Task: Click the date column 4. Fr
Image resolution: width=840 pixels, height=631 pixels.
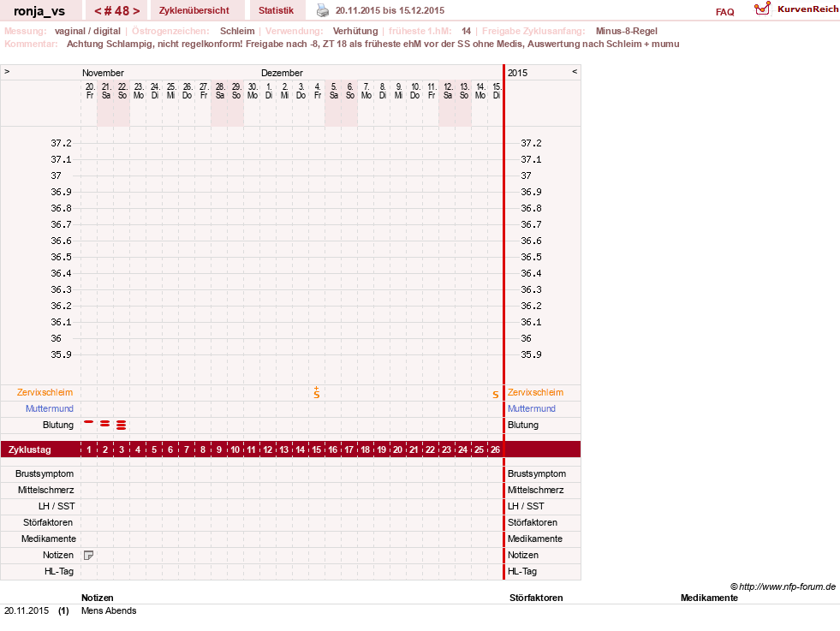Action: tap(317, 91)
